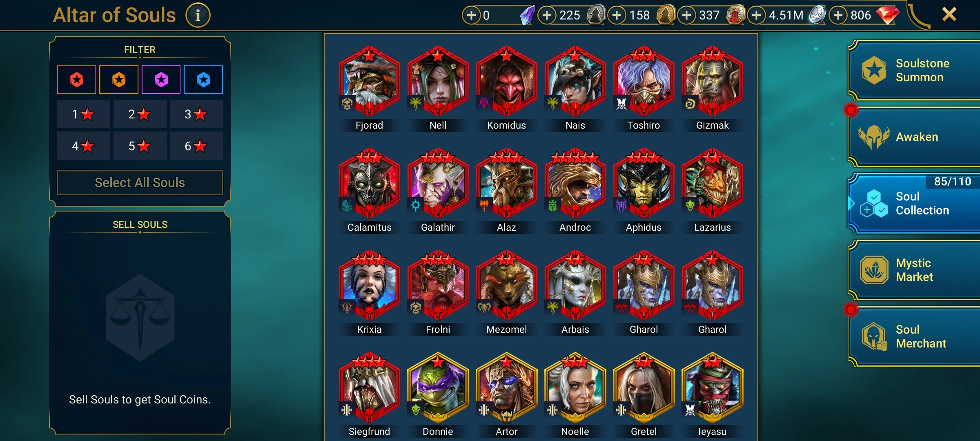Toggle the red legendary soul rarity filter
Image resolution: width=980 pixels, height=441 pixels.
pos(77,80)
